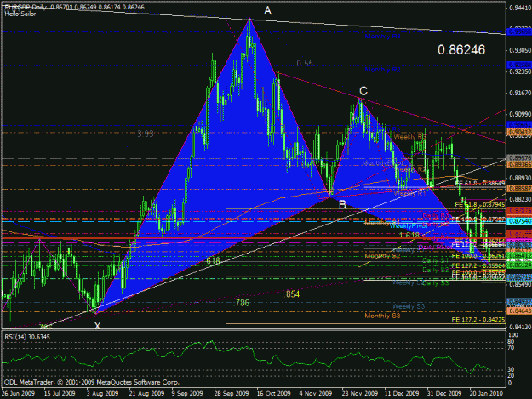
Task: Click the '23 Nov 2009' date label
Action: (360, 393)
